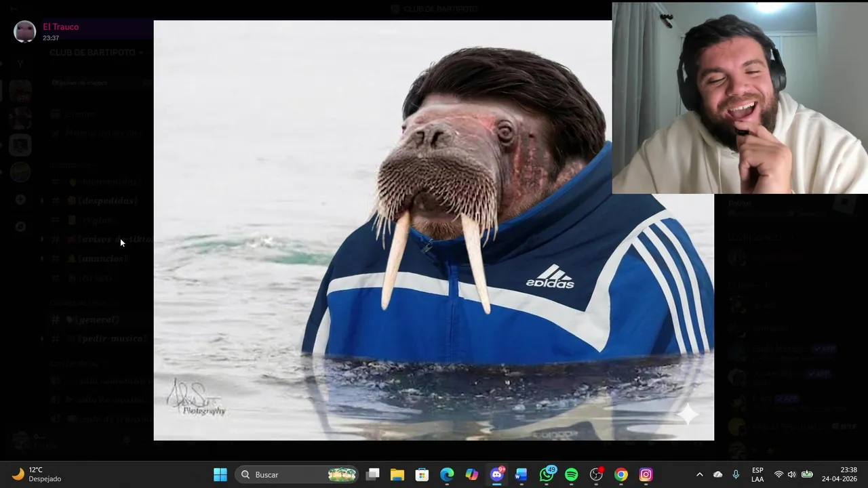Switch to the Discord taskbar icon
The width and height of the screenshot is (868, 488).
(497, 474)
